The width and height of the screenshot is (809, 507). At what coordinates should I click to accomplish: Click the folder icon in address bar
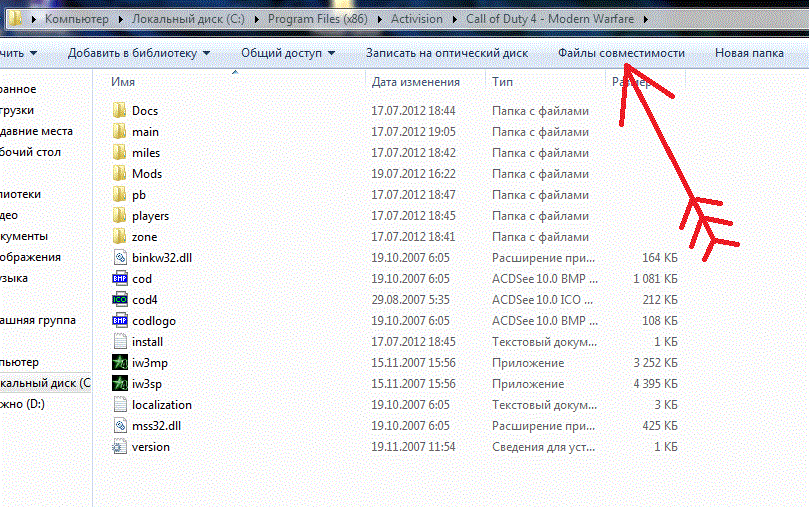tap(15, 19)
